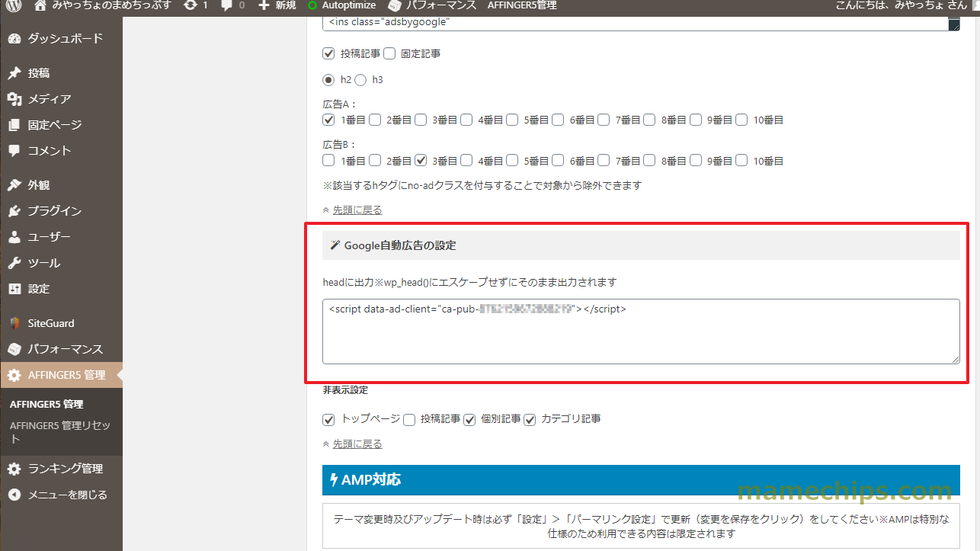The width and height of the screenshot is (980, 551).
Task: Click 先頭に戻る link below 非表示設定
Action: coord(357,444)
